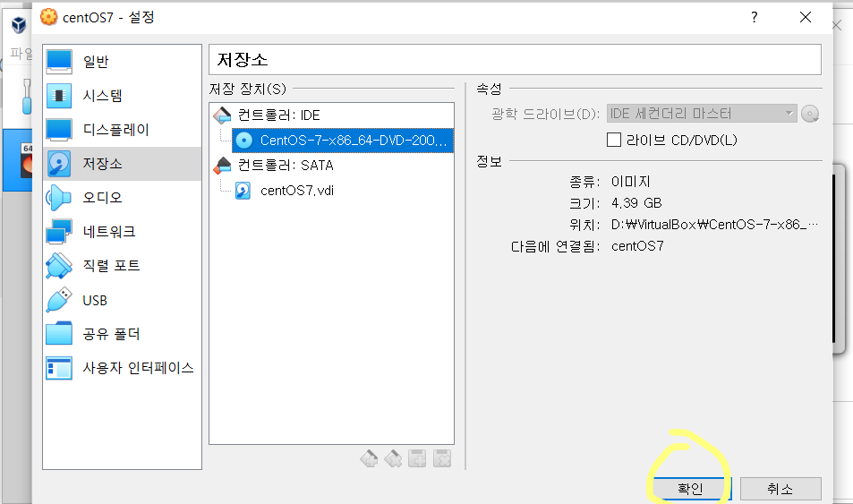853x504 pixels.
Task: Click the 오디오 speaker icon
Action: [x=59, y=198]
